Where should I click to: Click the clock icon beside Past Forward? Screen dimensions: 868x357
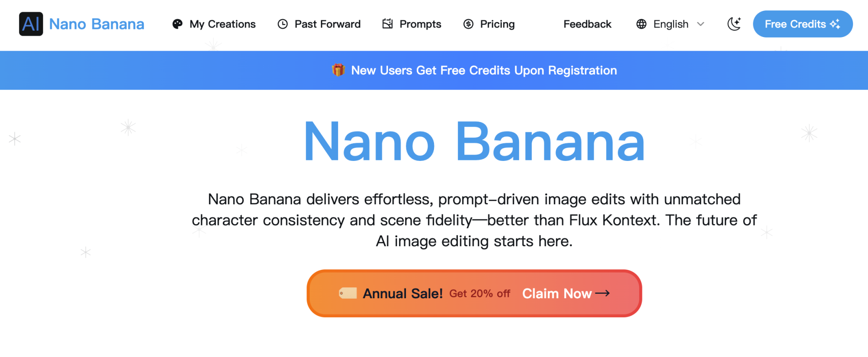pos(283,24)
